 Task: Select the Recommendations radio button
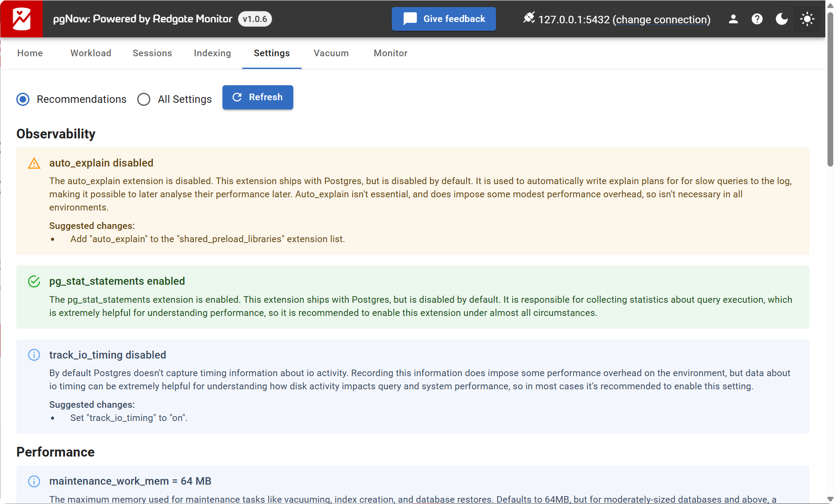tap(23, 99)
